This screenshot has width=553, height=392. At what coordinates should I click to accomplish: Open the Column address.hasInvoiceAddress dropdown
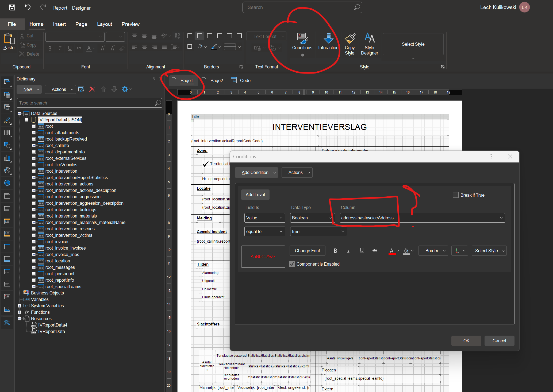click(x=422, y=218)
